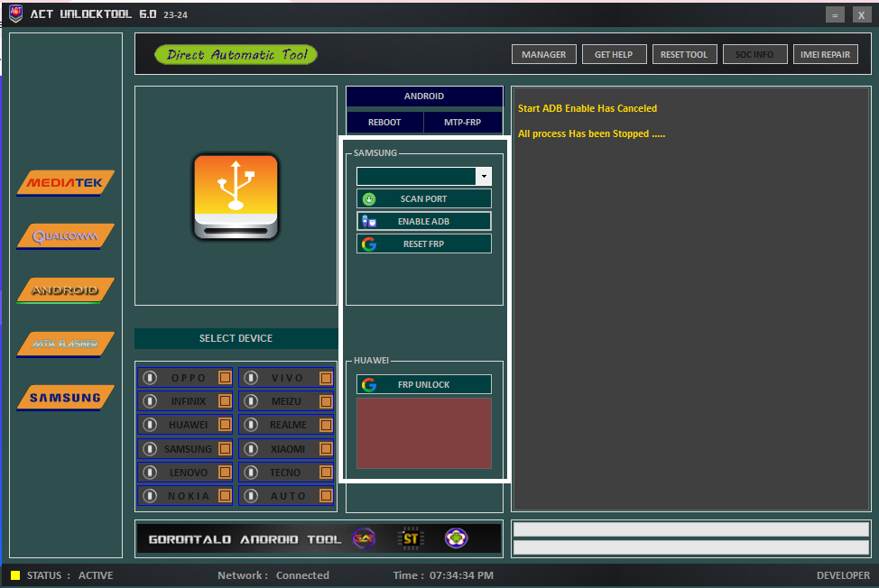Click the orange square next to TECNO
This screenshot has width=879, height=588.
tap(326, 473)
